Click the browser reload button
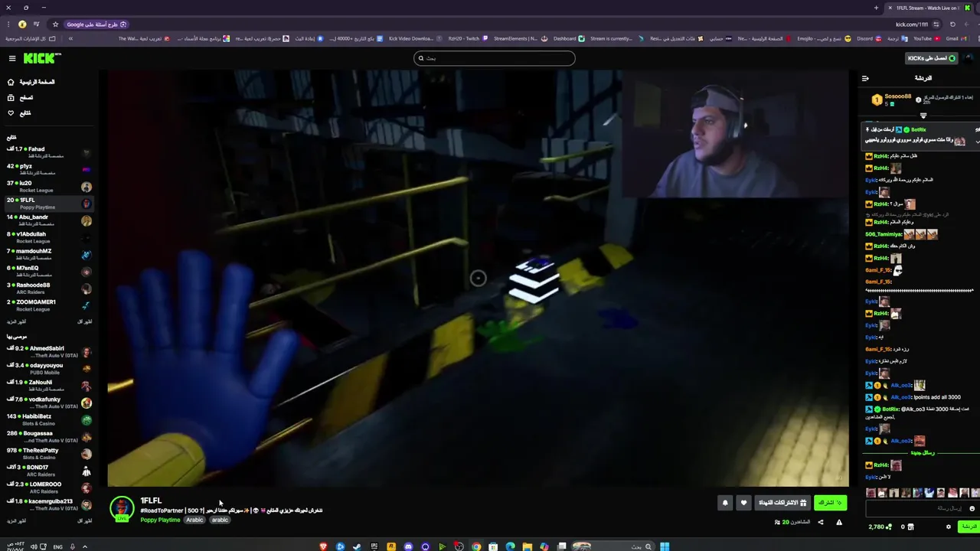Viewport: 980px width, 551px height. coord(952,24)
